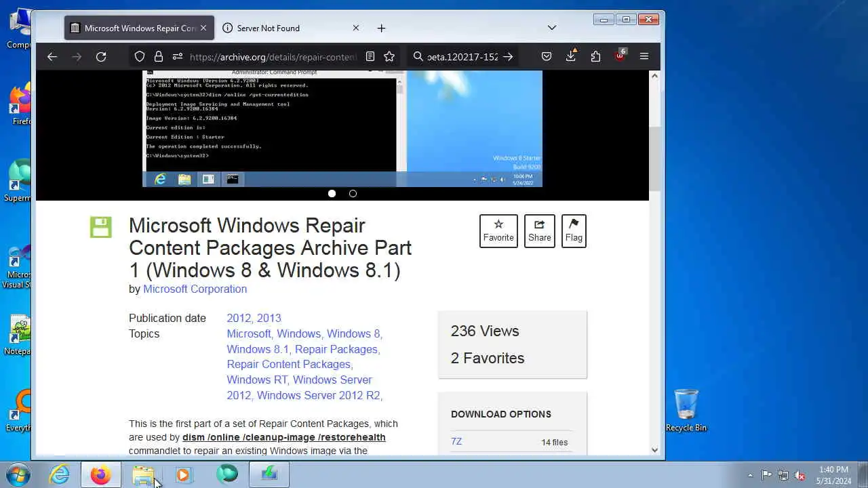The image size is (868, 488).
Task: Select the second carousel image dot
Action: coord(353,193)
